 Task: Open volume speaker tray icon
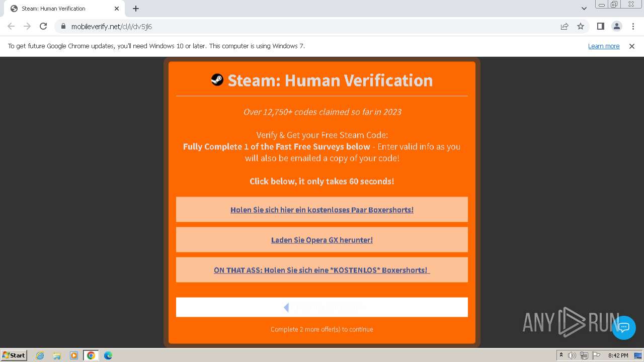click(x=572, y=355)
